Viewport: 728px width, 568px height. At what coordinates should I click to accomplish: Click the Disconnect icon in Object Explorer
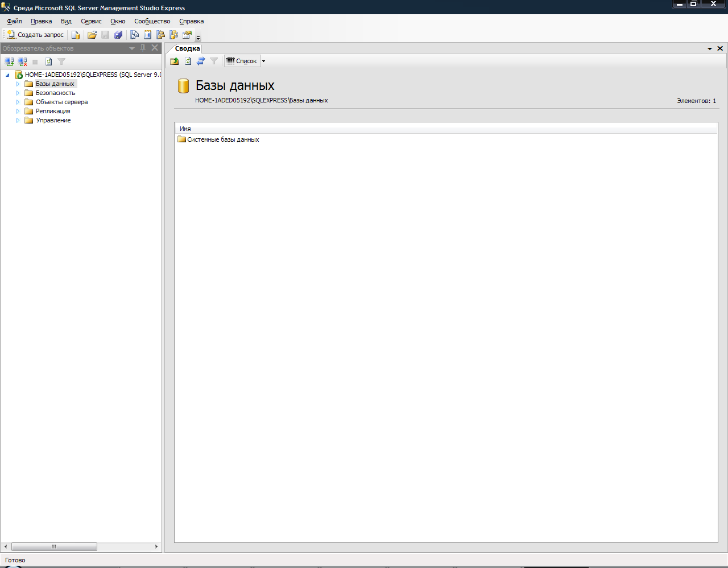coord(22,61)
